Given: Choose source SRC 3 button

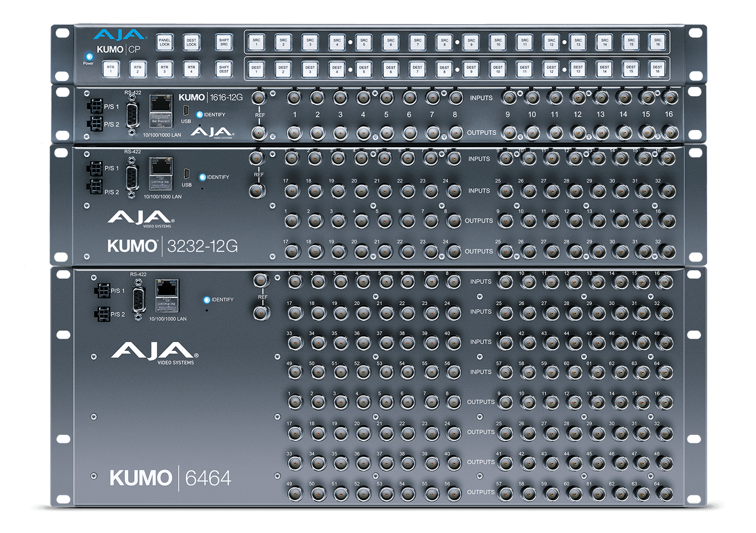Looking at the screenshot, I should pos(310,42).
